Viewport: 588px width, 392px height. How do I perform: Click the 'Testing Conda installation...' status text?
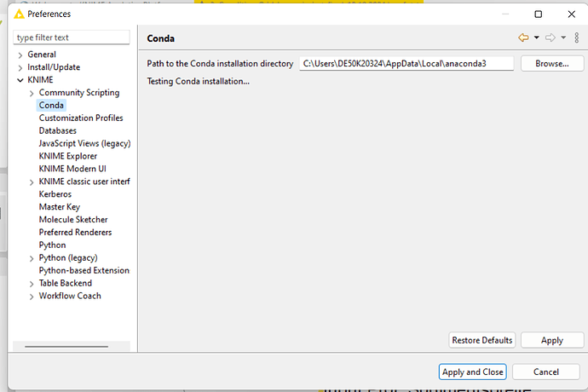(198, 82)
